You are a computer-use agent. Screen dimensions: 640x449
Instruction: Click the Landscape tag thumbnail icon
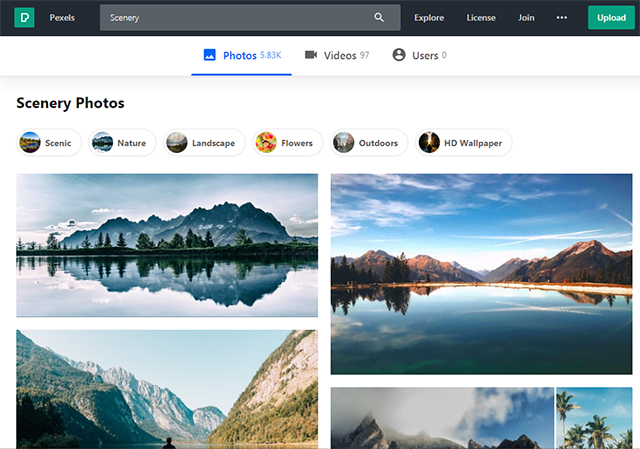pos(177,143)
